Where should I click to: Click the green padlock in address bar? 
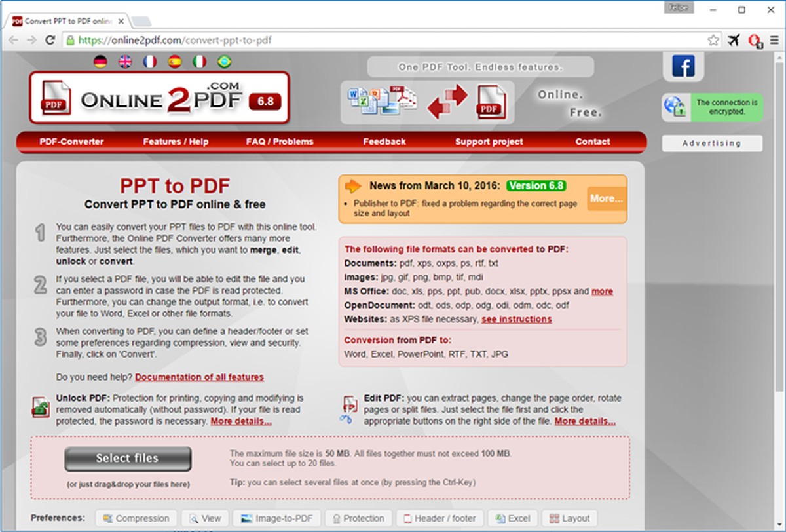pos(70,40)
